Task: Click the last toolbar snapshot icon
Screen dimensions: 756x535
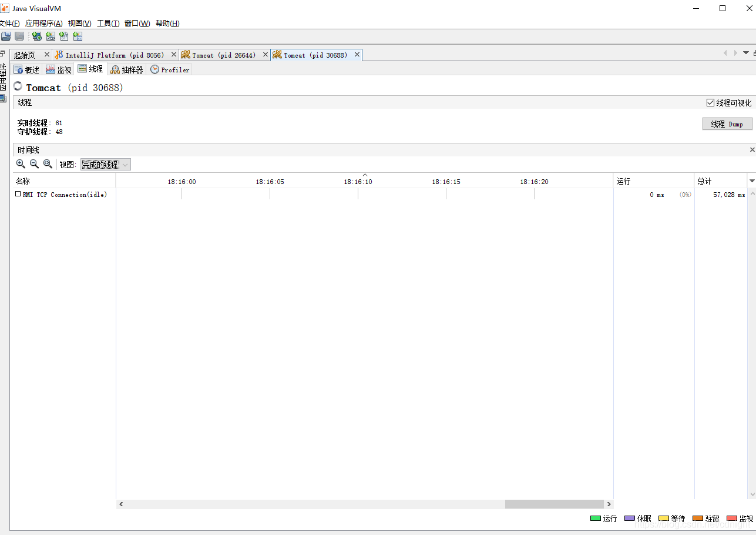Action: point(78,36)
